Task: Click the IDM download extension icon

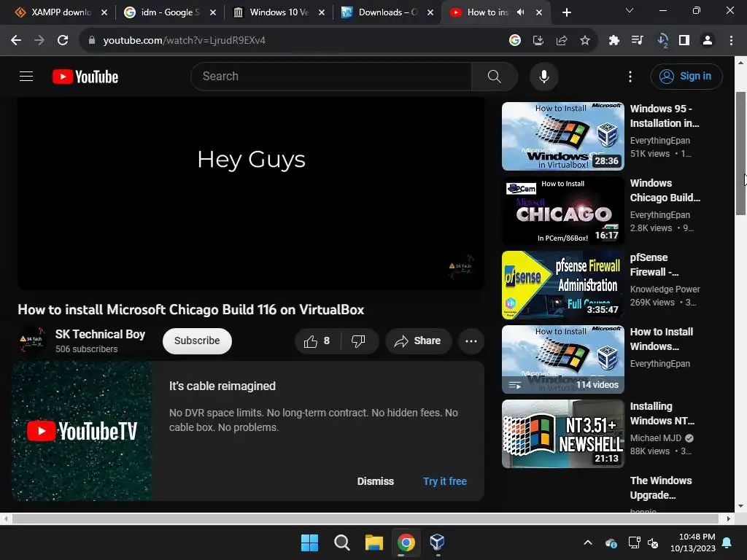Action: [x=662, y=41]
